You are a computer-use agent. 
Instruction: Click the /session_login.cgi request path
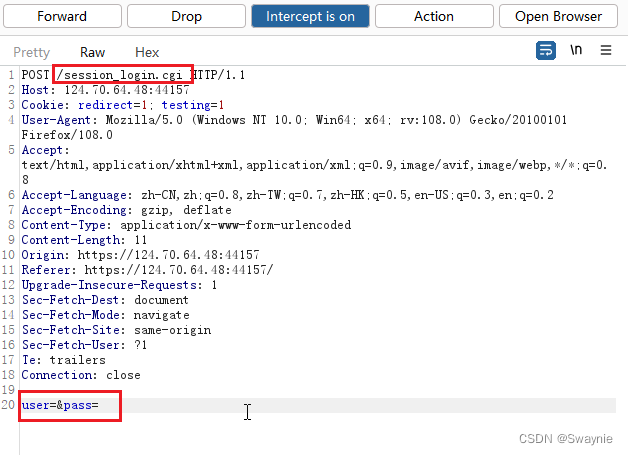coord(119,75)
